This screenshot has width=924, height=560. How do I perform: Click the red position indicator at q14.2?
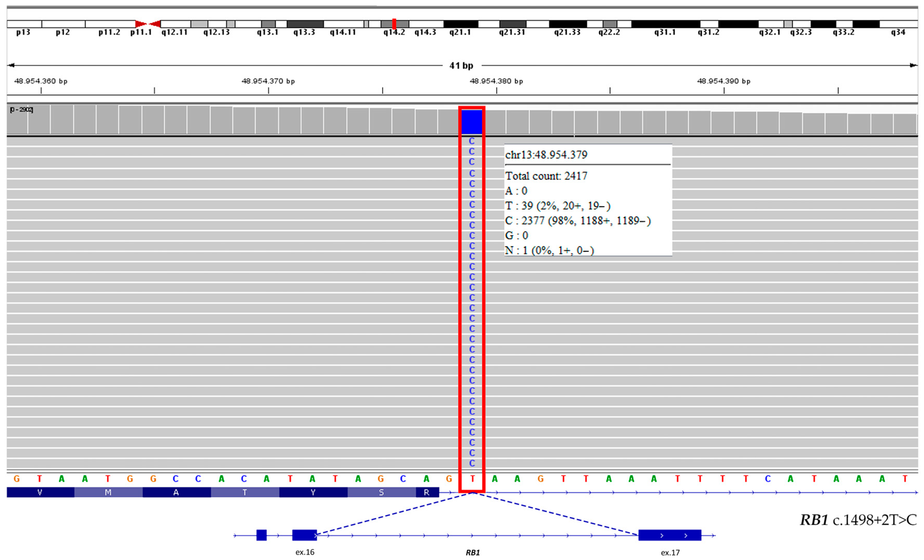point(394,24)
